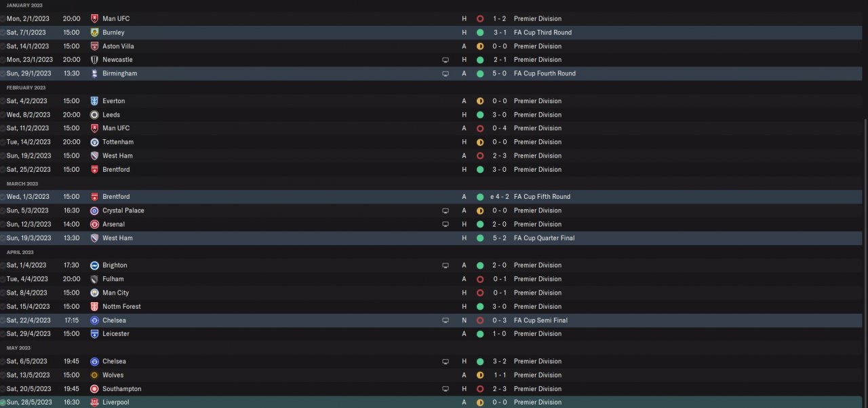The image size is (868, 408).
Task: Click the TV broadcast icon on Crystal Palace row
Action: [x=446, y=210]
